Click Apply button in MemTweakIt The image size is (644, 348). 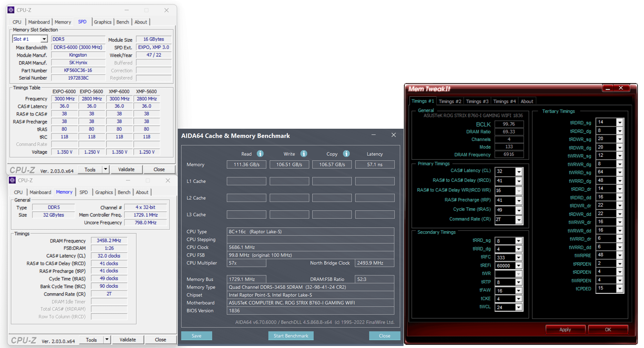[x=565, y=329]
